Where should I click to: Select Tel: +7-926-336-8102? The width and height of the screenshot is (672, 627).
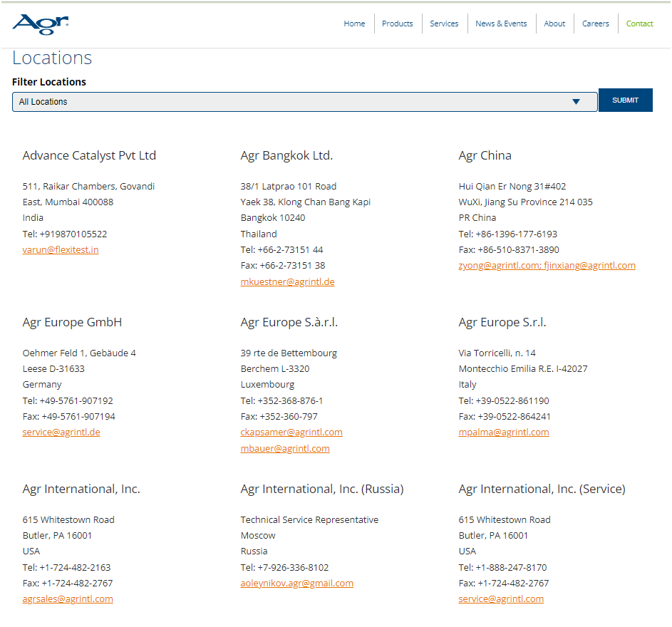click(x=284, y=567)
